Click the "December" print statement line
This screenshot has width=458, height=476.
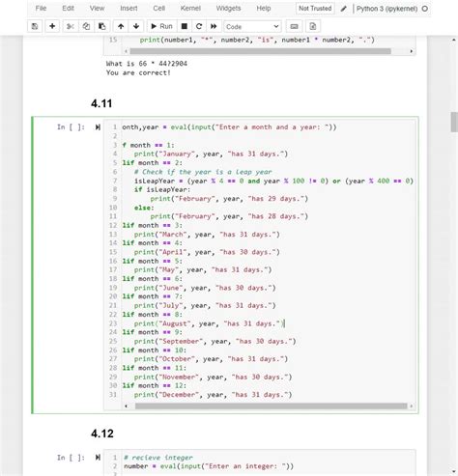213,395
